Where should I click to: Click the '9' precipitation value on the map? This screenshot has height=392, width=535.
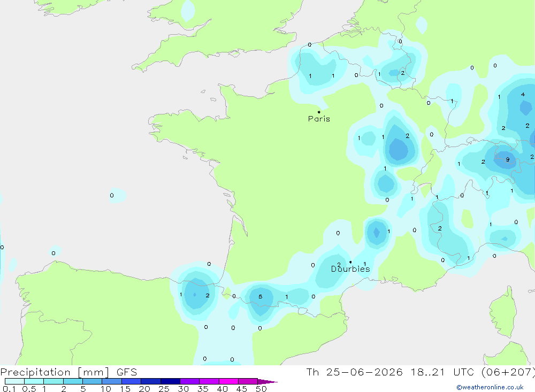pyautogui.click(x=508, y=159)
